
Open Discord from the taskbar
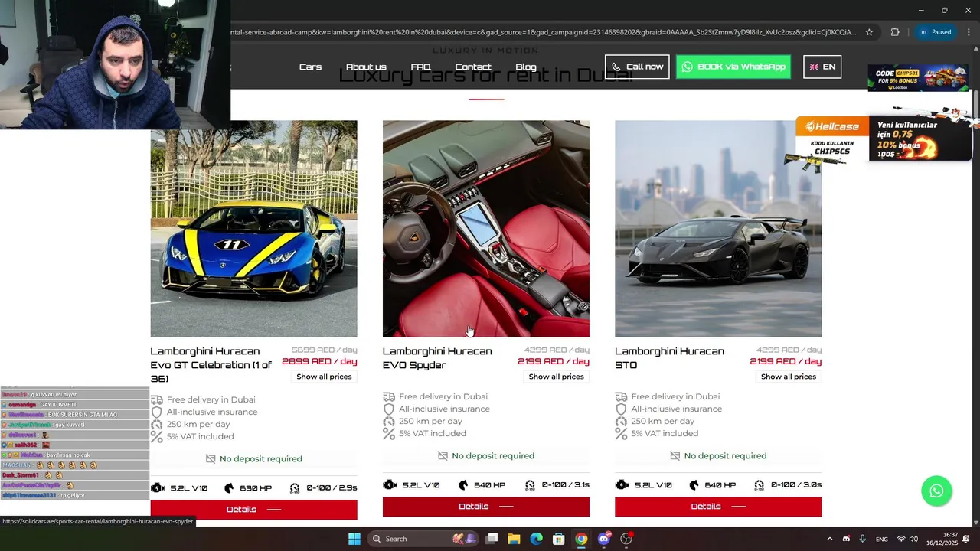coord(604,539)
